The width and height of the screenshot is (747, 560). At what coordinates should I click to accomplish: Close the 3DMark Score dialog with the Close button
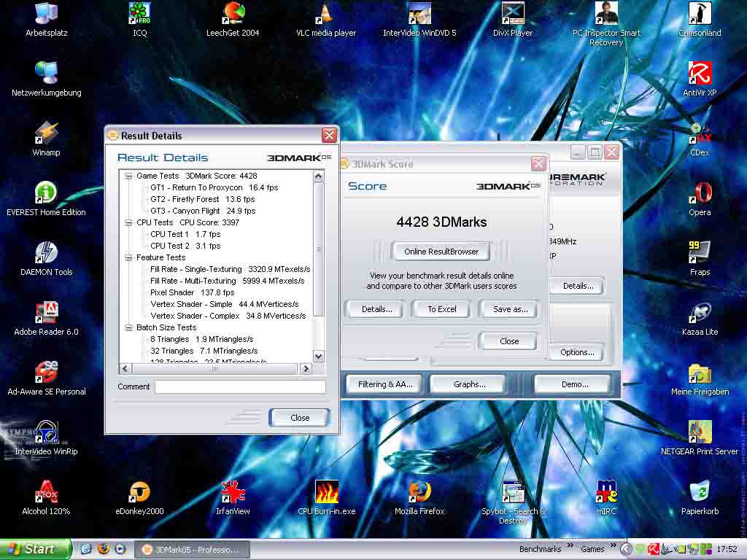[509, 341]
